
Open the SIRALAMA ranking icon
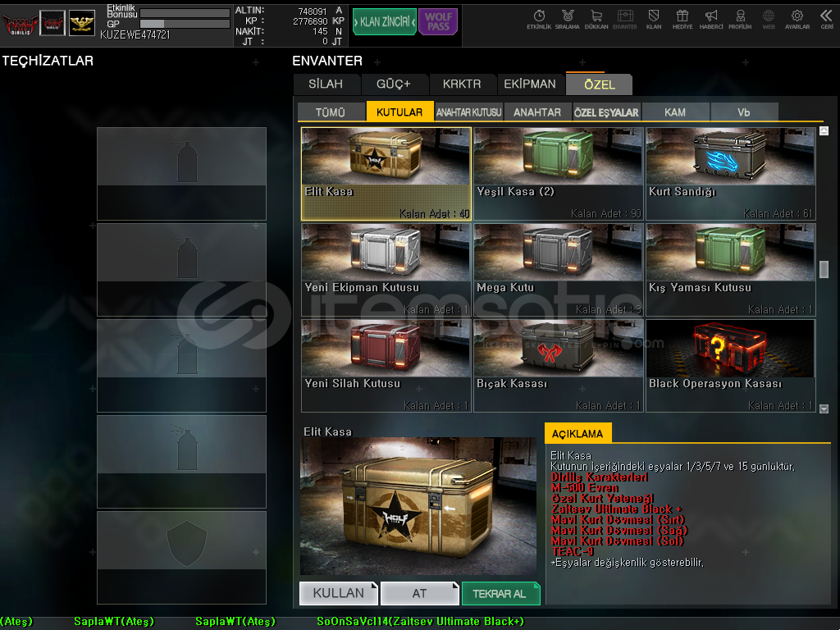[x=568, y=20]
